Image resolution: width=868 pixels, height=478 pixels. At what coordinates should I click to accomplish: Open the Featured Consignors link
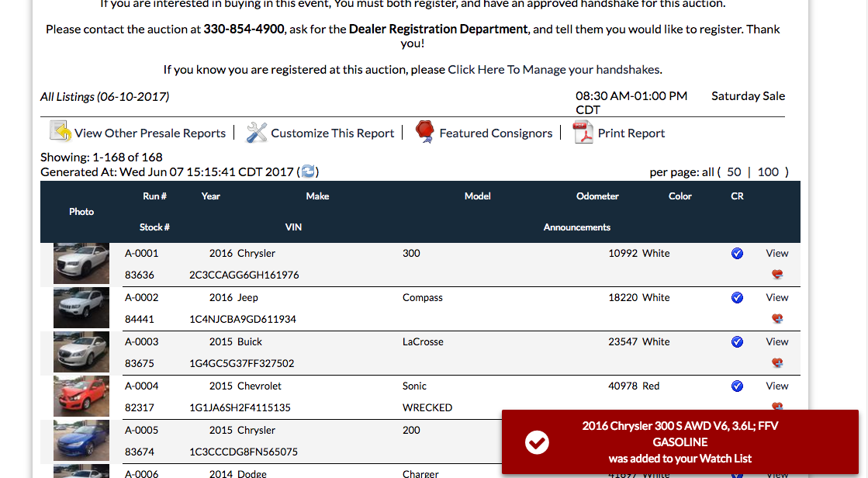[x=496, y=133]
